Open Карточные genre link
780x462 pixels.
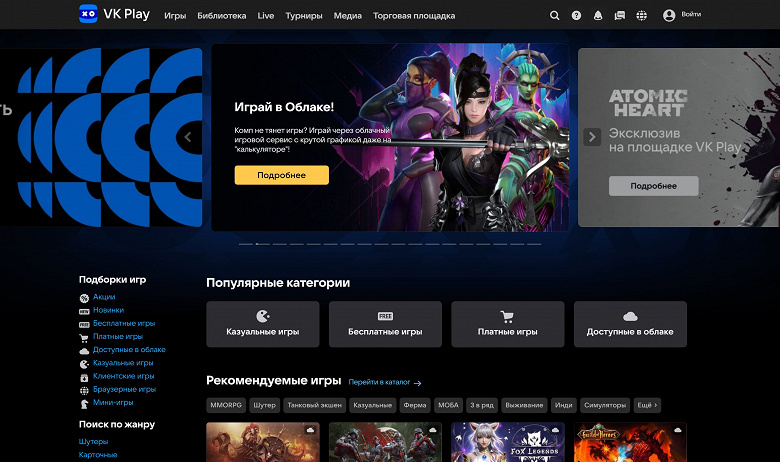pyautogui.click(x=98, y=455)
